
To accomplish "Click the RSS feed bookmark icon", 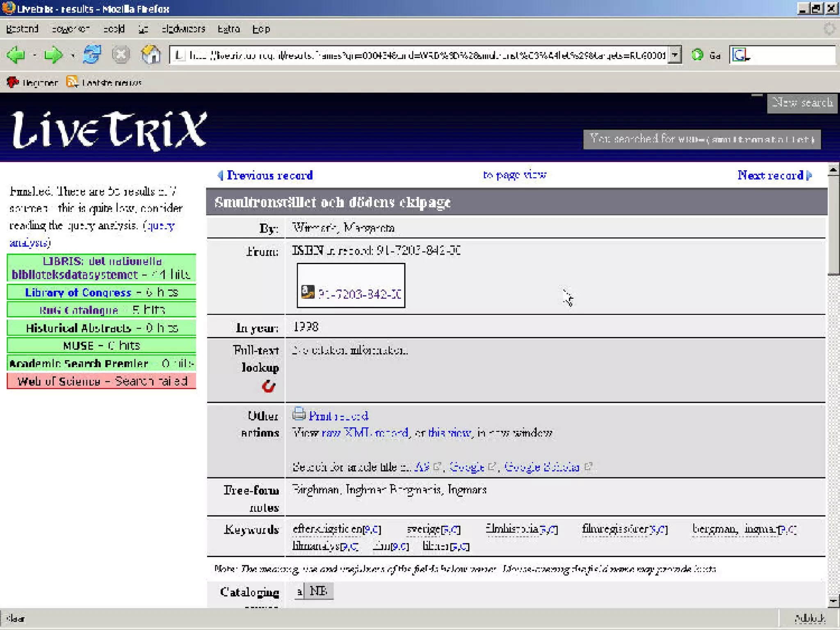I will pos(72,82).
